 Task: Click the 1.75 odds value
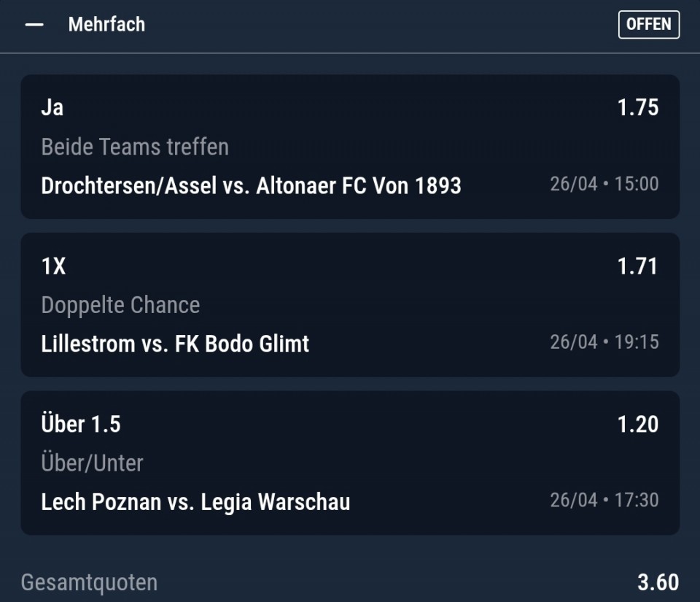click(637, 107)
